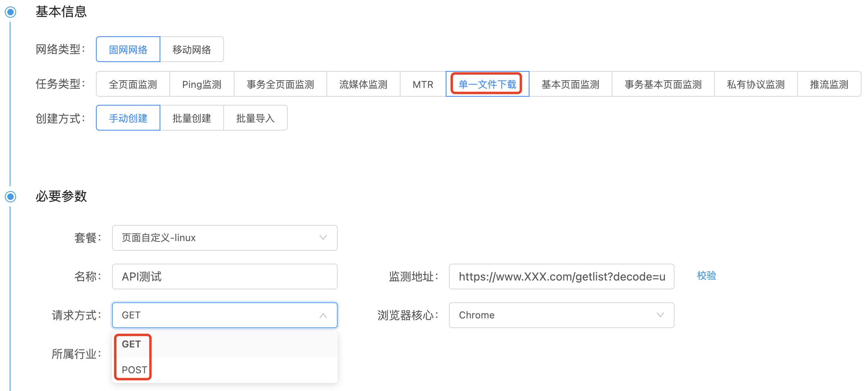Select 单一文件下载 task type

(x=487, y=84)
